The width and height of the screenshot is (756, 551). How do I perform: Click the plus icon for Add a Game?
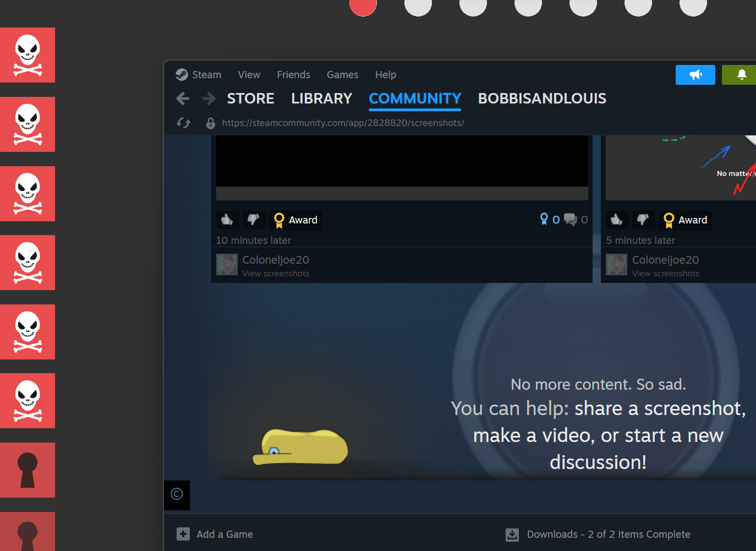(183, 534)
